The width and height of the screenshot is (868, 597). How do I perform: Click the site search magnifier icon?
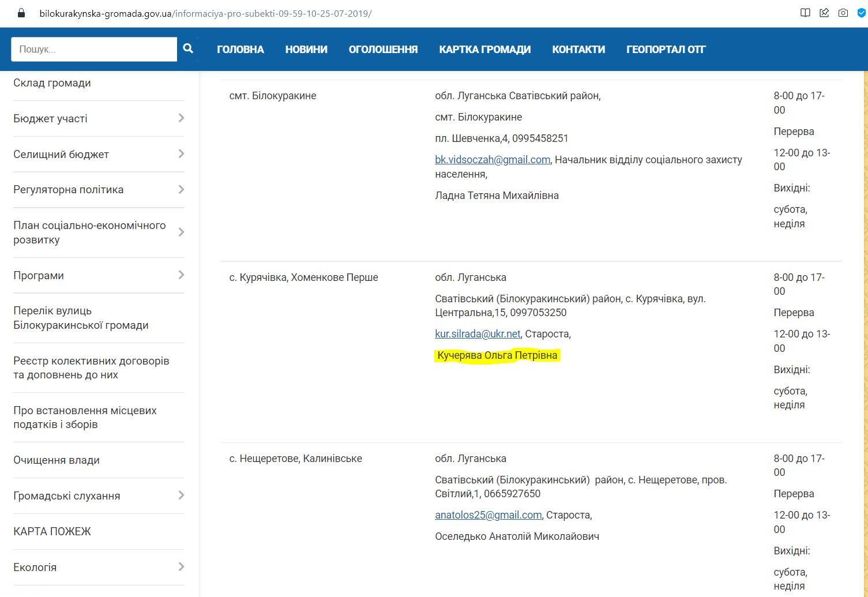point(188,49)
